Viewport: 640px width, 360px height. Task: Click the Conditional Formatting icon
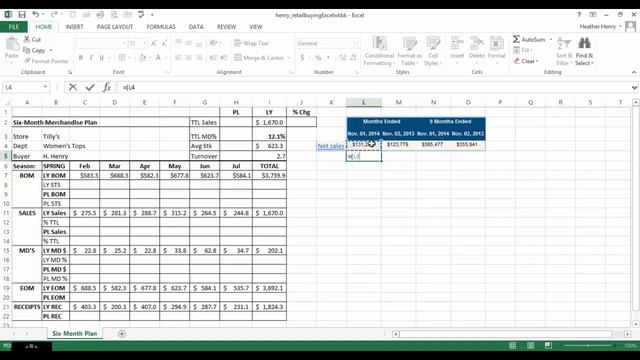(379, 44)
